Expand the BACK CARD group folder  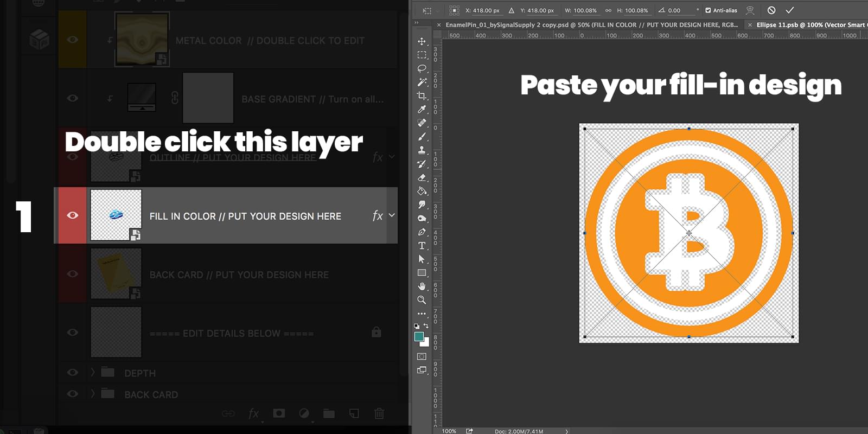coord(93,393)
